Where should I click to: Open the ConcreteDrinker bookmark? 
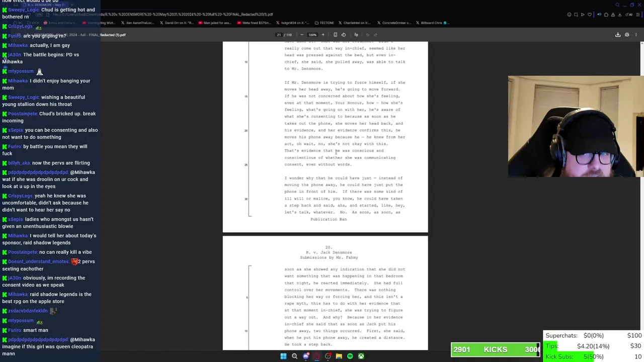[393, 23]
